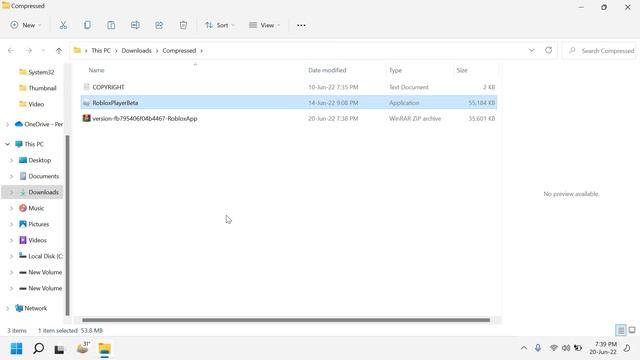Click Downloads in breadcrumb path
Image resolution: width=640 pixels, height=360 pixels.
(136, 51)
